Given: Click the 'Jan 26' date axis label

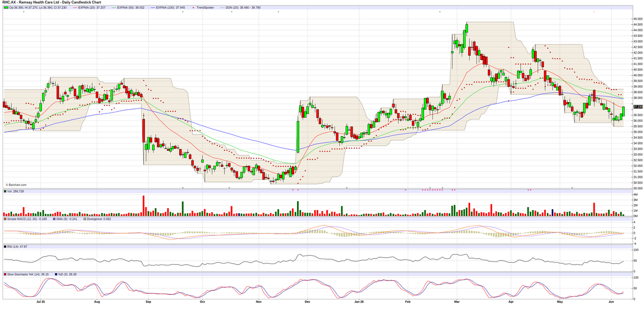Looking at the screenshot, I should click(359, 302).
